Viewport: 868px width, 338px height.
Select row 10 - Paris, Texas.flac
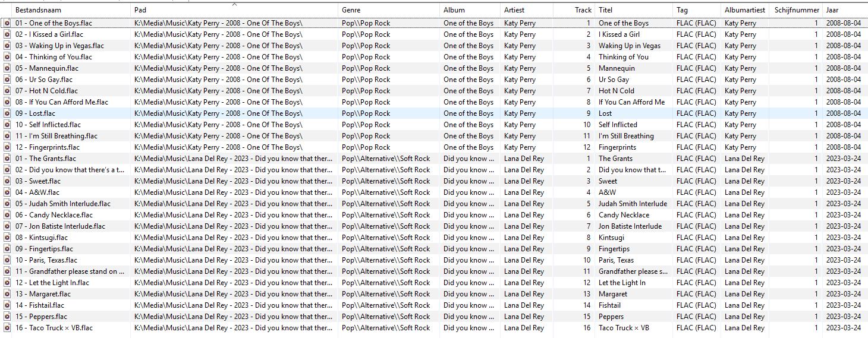tap(434, 260)
